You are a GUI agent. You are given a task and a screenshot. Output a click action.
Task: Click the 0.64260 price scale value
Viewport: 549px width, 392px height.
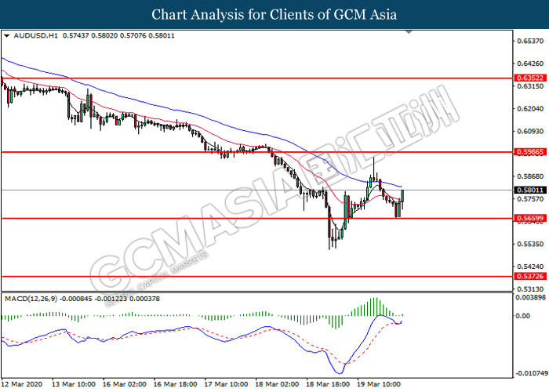(530, 64)
